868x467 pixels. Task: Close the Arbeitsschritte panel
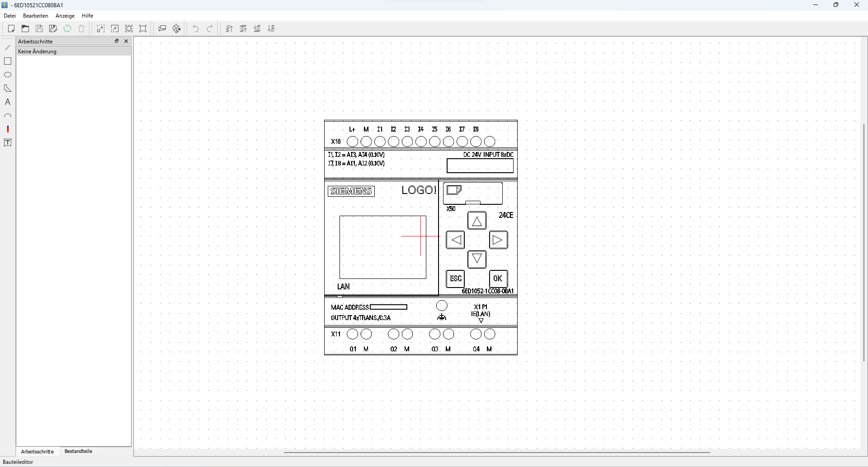tap(126, 41)
